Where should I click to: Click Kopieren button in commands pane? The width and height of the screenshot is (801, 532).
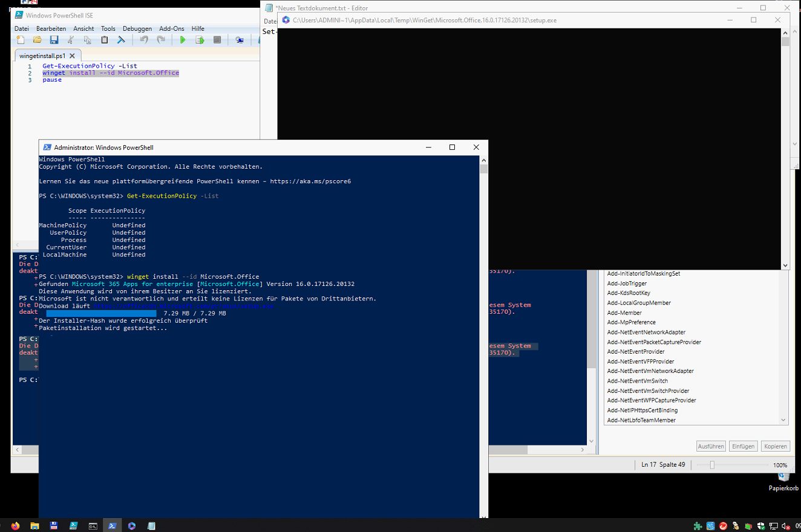pyautogui.click(x=776, y=446)
